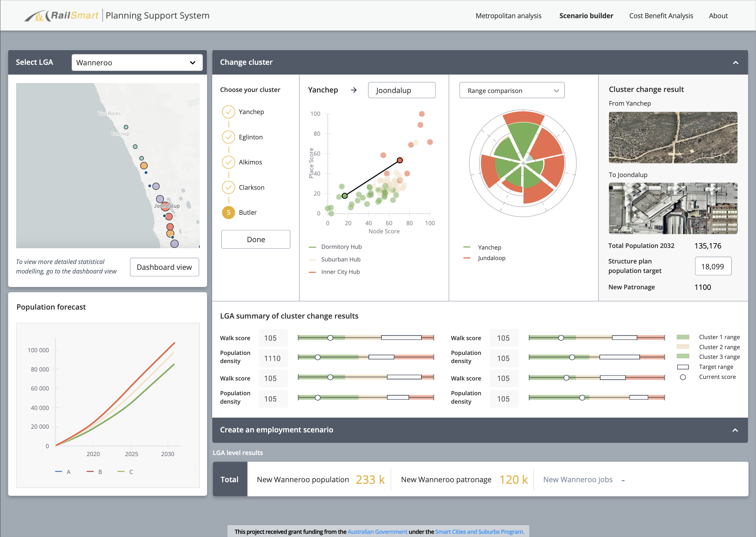
Task: Click the arrow between Yanchep and Joondalup
Action: point(353,90)
